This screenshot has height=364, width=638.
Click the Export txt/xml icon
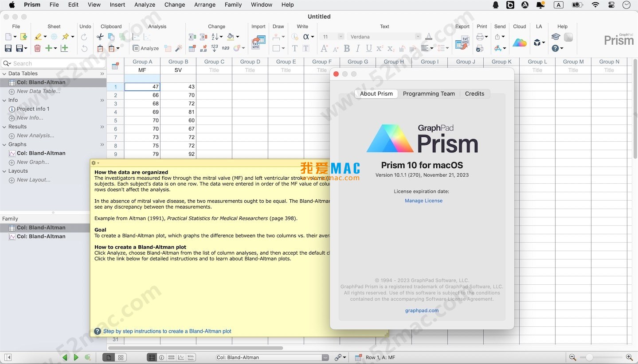click(x=462, y=42)
